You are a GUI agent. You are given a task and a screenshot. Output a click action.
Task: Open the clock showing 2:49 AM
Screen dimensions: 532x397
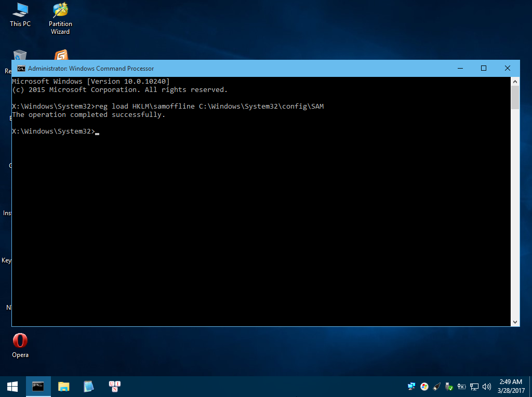511,387
